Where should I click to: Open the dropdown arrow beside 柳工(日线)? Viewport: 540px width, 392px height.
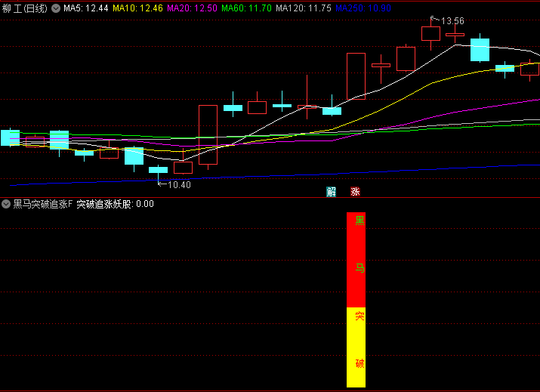pyautogui.click(x=56, y=8)
